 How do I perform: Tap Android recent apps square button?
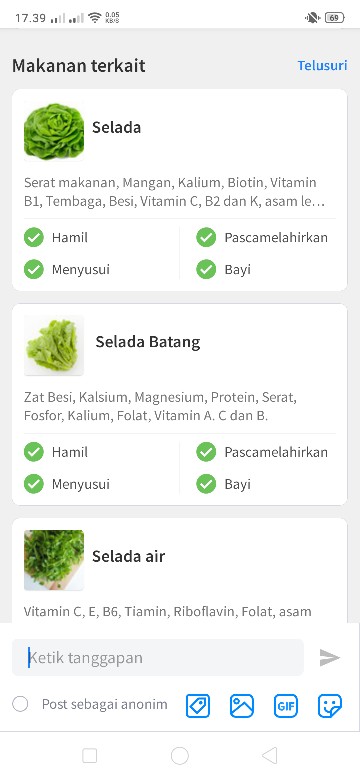click(90, 756)
